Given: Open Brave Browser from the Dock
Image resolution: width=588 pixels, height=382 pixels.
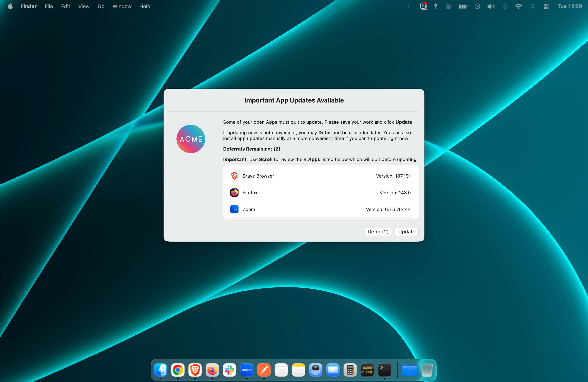Looking at the screenshot, I should tap(195, 370).
